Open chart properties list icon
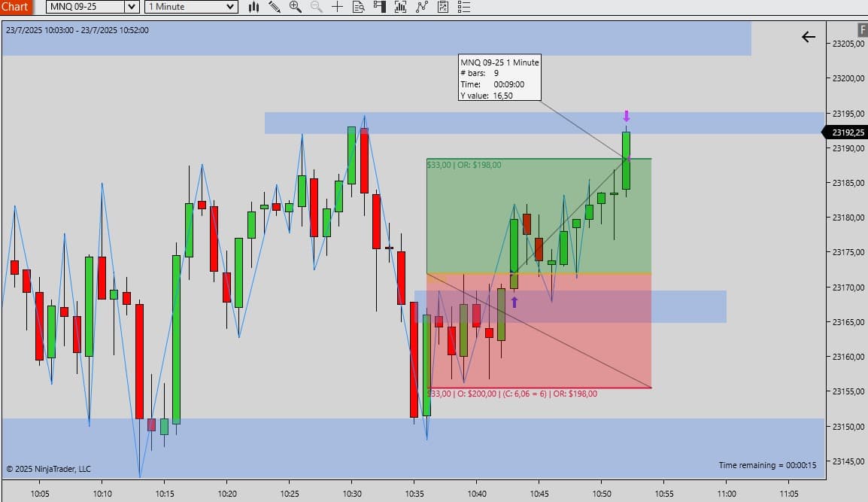868x502 pixels. pos(463,7)
